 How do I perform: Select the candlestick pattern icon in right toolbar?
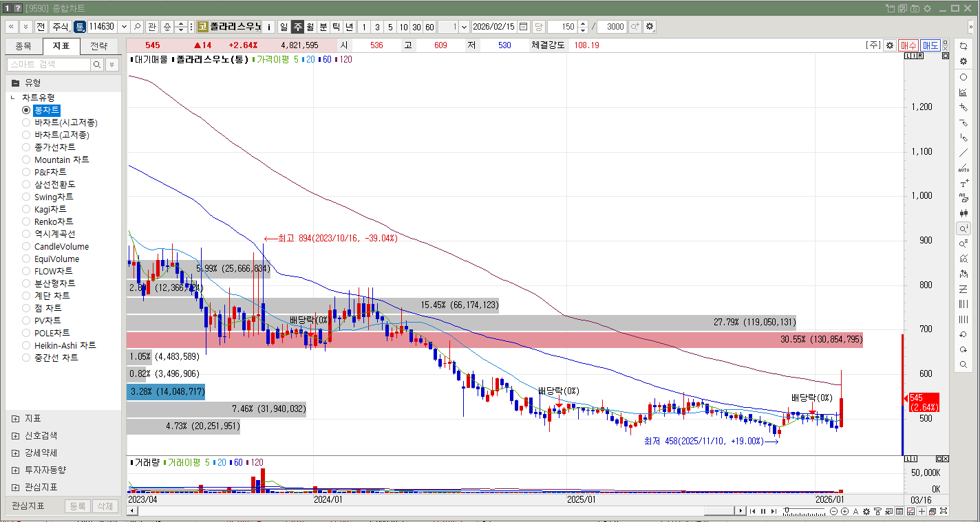coord(963,213)
